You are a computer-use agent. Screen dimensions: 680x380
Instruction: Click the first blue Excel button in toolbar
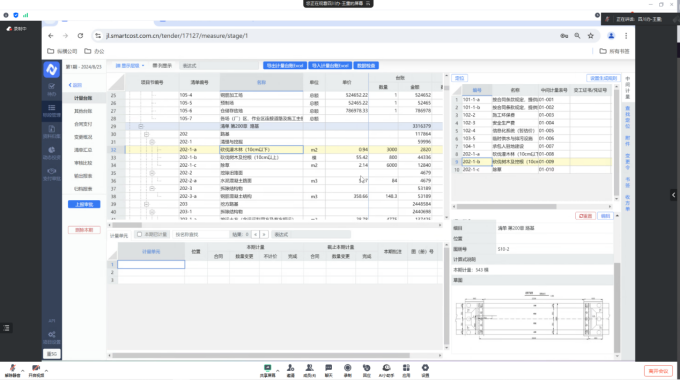click(x=285, y=66)
